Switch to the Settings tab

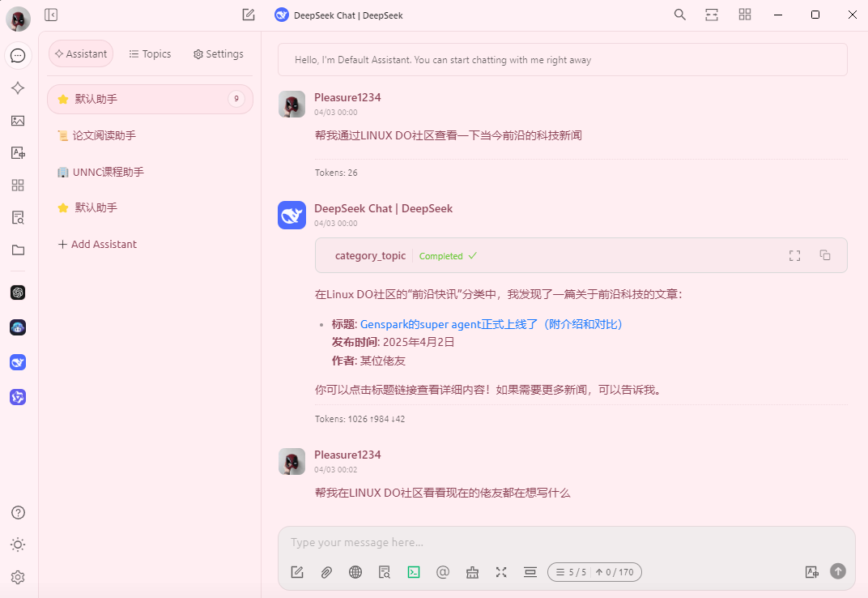218,53
